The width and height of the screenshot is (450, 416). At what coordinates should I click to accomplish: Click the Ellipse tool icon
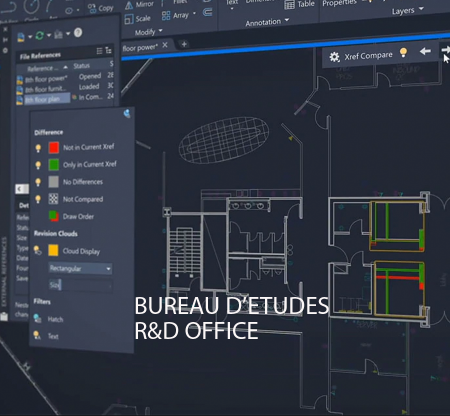tap(69, 11)
